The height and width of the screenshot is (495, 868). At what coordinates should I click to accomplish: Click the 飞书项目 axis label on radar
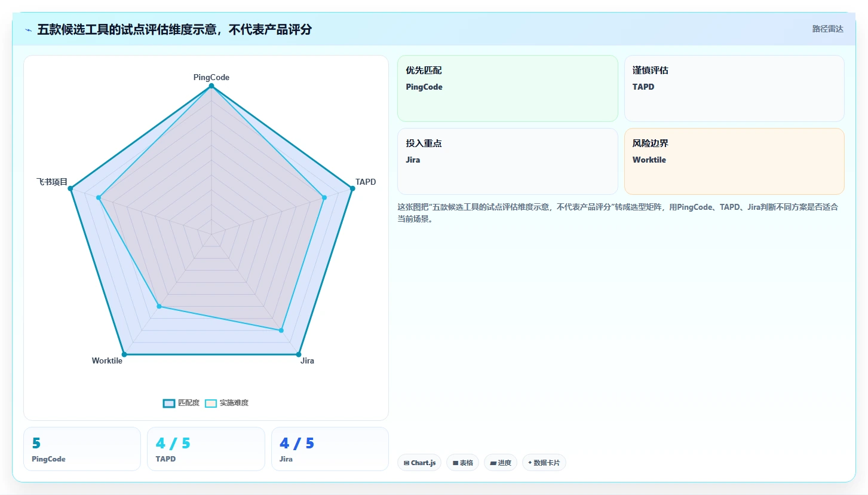(x=52, y=182)
